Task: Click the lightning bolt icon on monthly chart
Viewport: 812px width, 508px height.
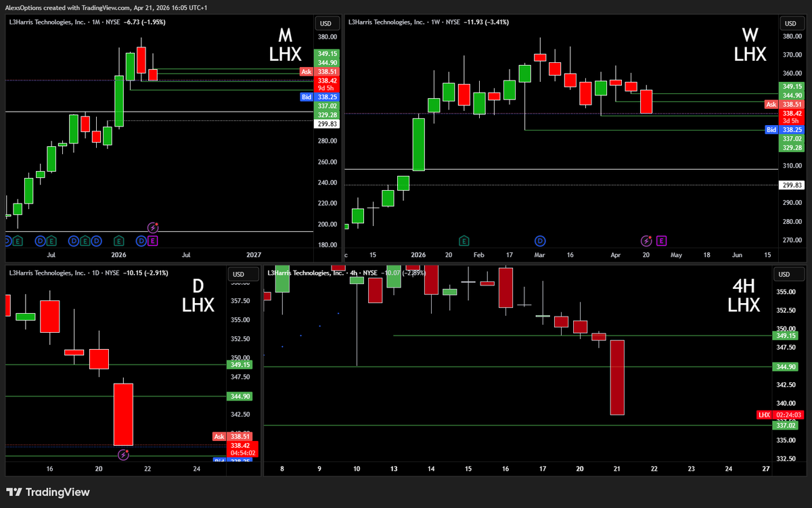Action: pos(153,229)
